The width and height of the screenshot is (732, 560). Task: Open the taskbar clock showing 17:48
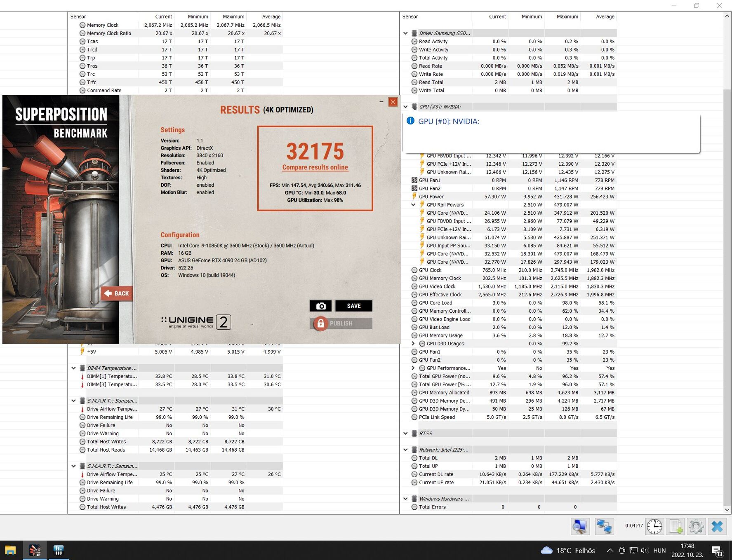(687, 550)
